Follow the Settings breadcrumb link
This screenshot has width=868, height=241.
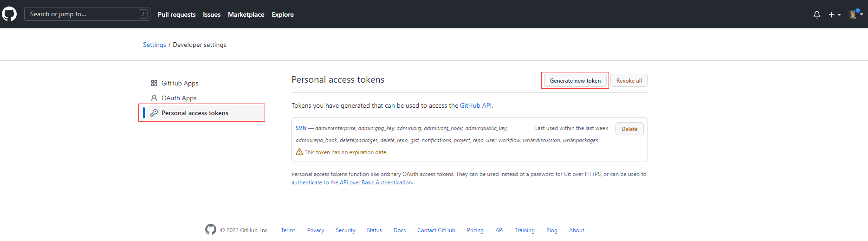point(155,45)
